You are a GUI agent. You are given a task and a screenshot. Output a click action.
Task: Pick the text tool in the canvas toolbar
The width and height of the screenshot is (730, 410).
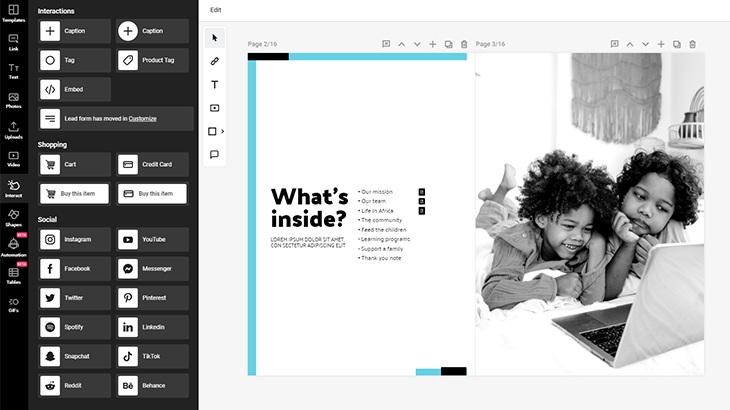click(214, 85)
